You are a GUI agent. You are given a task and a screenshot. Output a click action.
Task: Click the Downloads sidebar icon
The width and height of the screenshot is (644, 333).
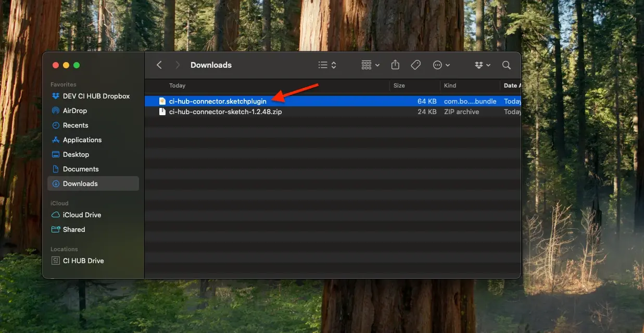point(56,183)
